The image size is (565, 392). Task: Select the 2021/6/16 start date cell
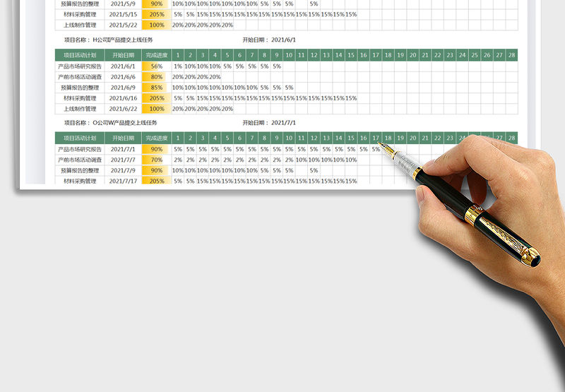(x=123, y=98)
